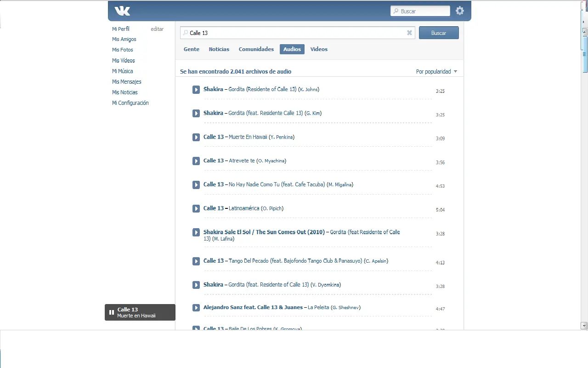Open Mis Mensajes page

tap(127, 82)
